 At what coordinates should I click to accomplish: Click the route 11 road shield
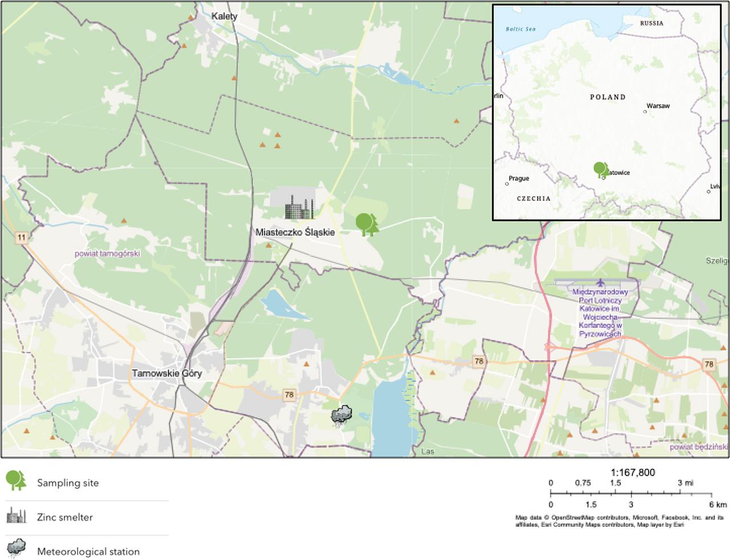click(x=21, y=238)
